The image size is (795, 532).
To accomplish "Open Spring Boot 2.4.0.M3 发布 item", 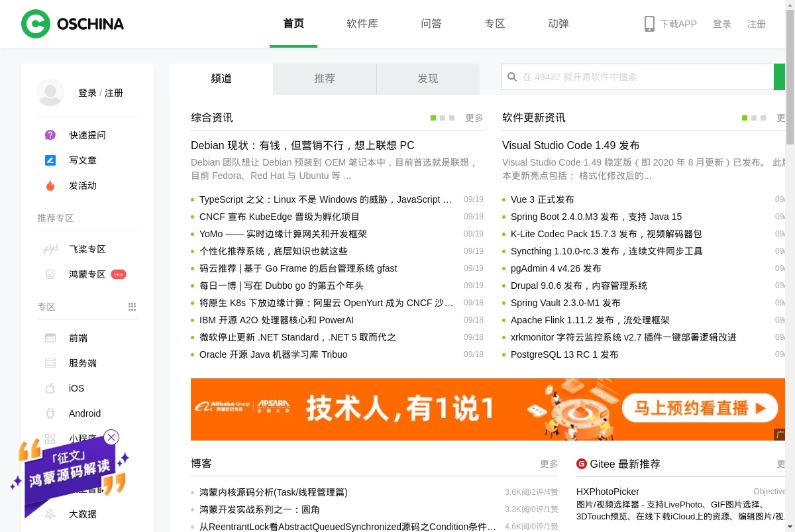I will [x=596, y=217].
